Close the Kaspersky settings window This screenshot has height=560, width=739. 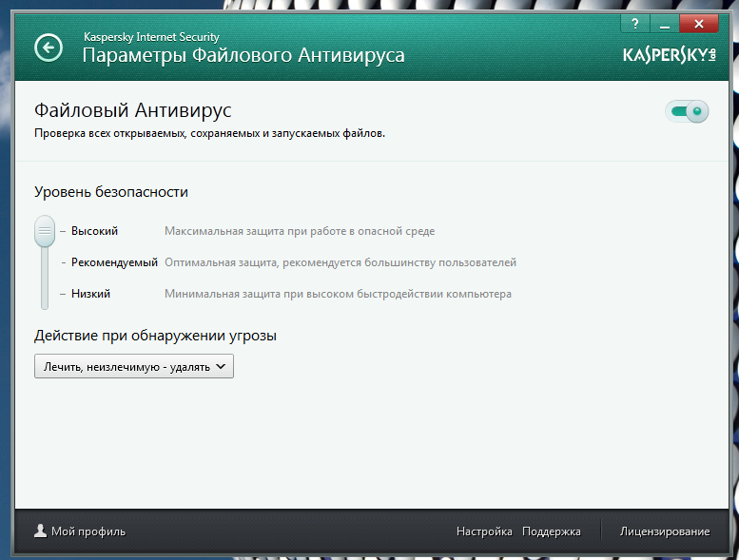(699, 23)
